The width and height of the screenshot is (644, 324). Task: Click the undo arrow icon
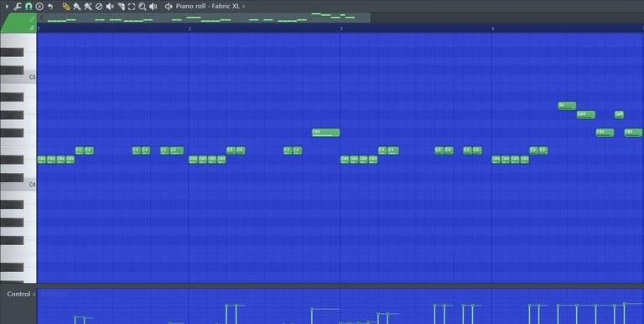tap(50, 6)
